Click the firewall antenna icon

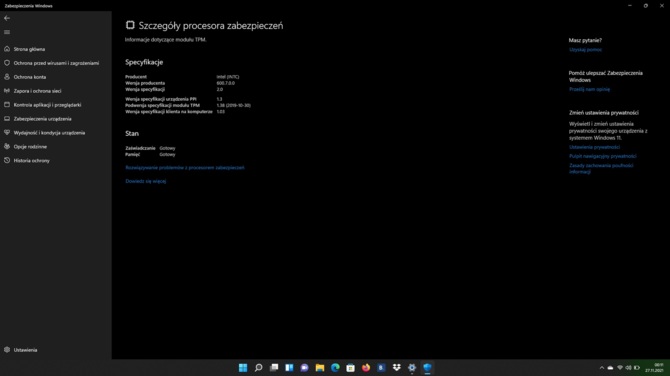[x=7, y=91]
